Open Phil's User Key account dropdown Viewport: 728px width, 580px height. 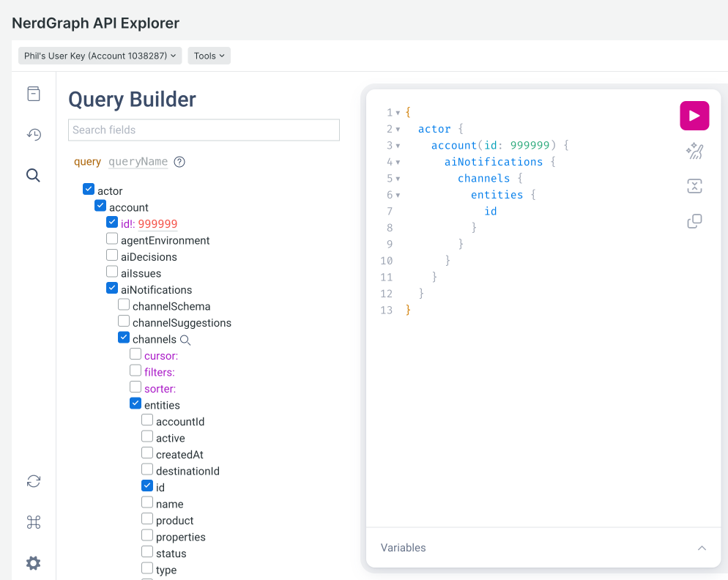[100, 56]
